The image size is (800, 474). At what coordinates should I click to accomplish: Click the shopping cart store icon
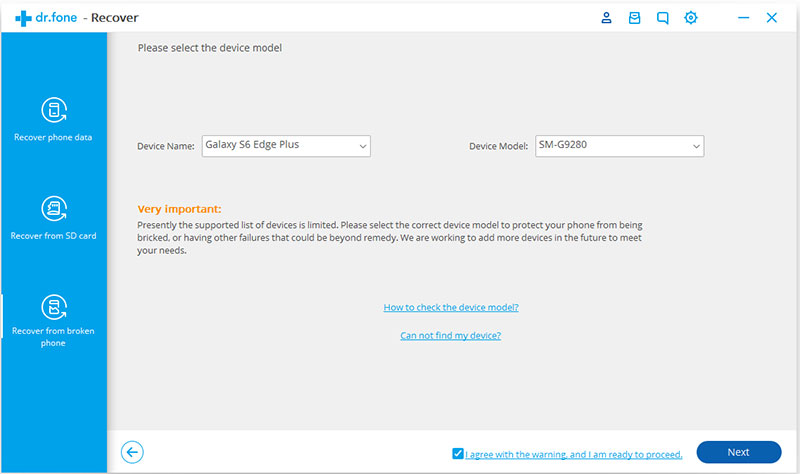(x=634, y=18)
